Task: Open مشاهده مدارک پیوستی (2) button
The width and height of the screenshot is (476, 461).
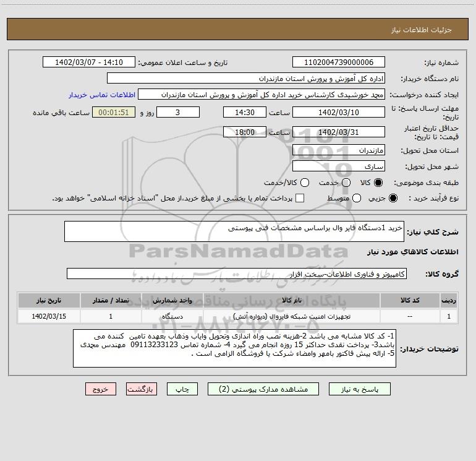Action: [x=263, y=389]
